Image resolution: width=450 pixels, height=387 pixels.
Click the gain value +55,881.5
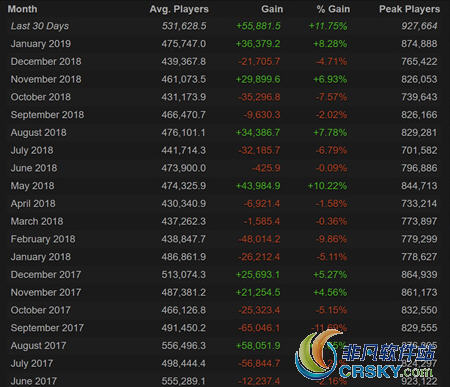click(x=258, y=26)
